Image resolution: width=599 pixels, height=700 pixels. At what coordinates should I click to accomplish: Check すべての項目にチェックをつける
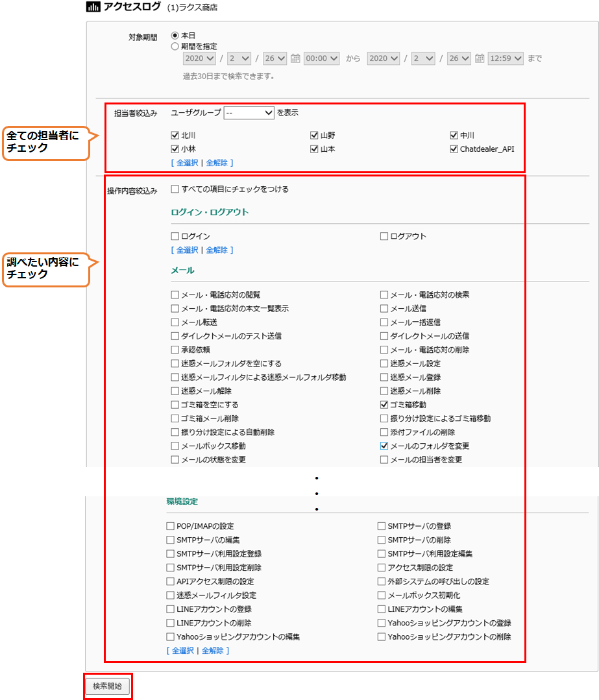pyautogui.click(x=175, y=189)
